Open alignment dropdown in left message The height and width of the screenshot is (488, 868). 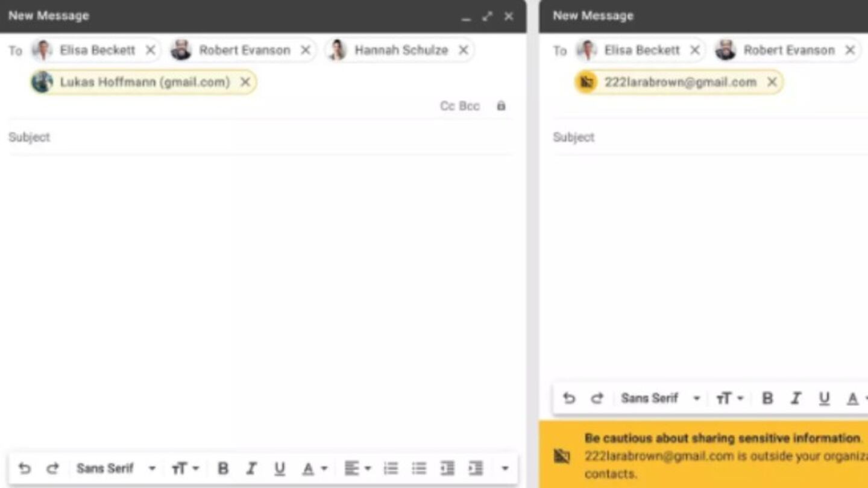357,468
